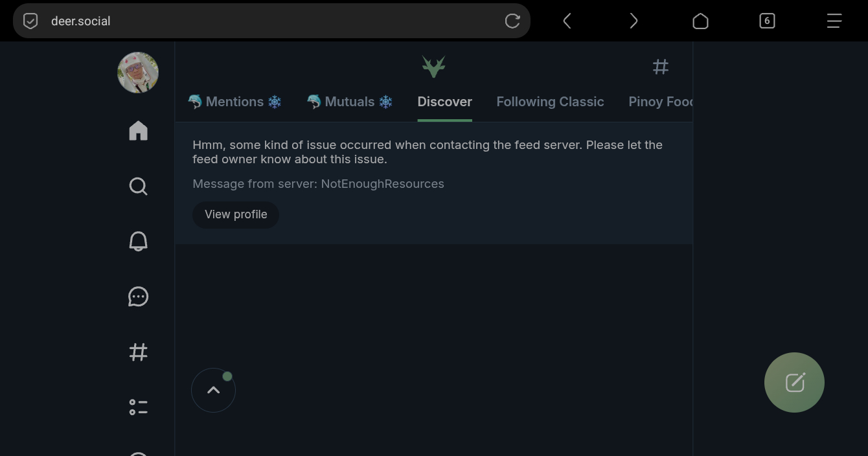This screenshot has height=456, width=868.
Task: Click the View profile button
Action: tap(236, 214)
